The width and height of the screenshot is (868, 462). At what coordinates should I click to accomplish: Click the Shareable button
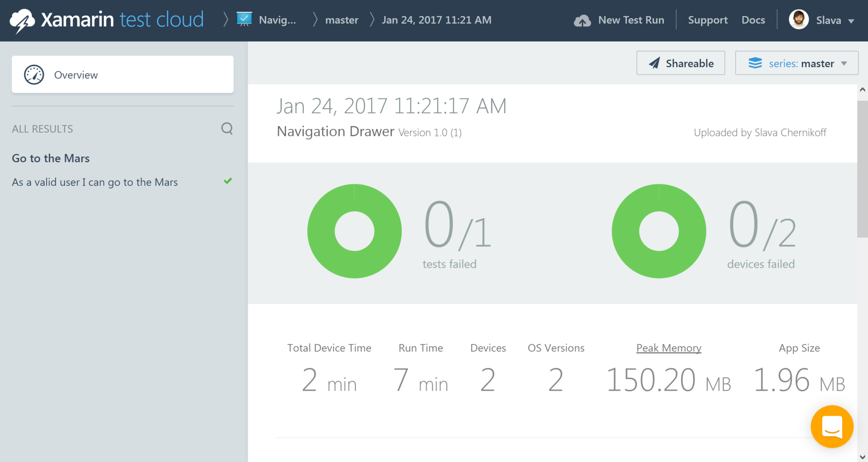680,63
